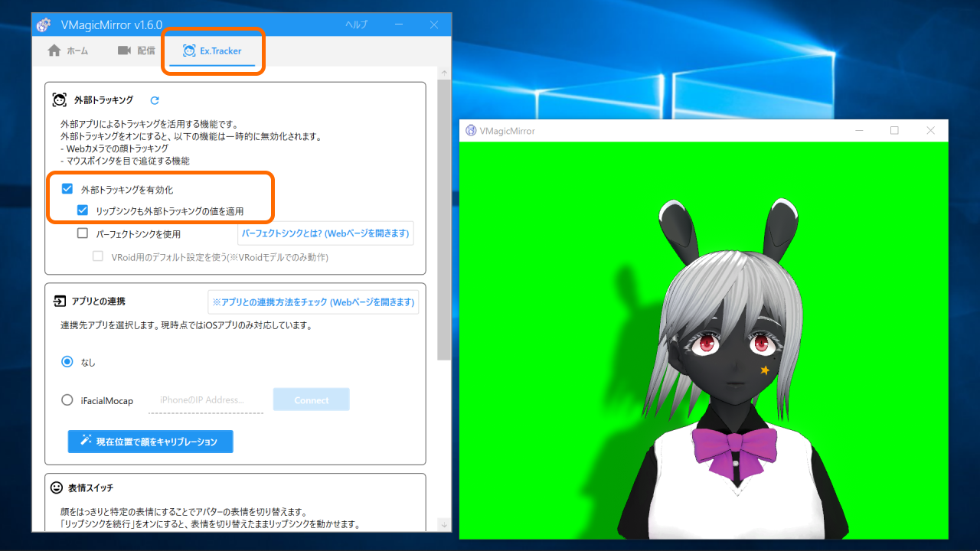980x551 pixels.
Task: Open the ホーム tab
Action: (67, 51)
